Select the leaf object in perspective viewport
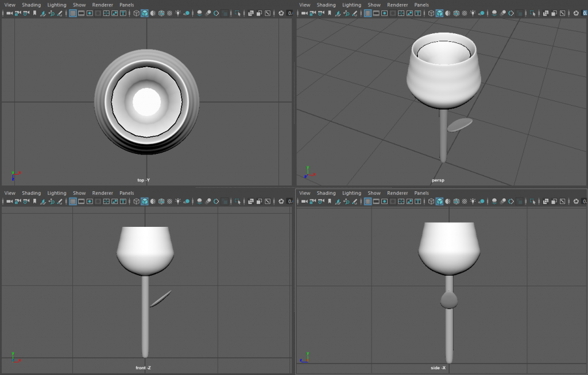The height and width of the screenshot is (375, 588). coord(459,124)
